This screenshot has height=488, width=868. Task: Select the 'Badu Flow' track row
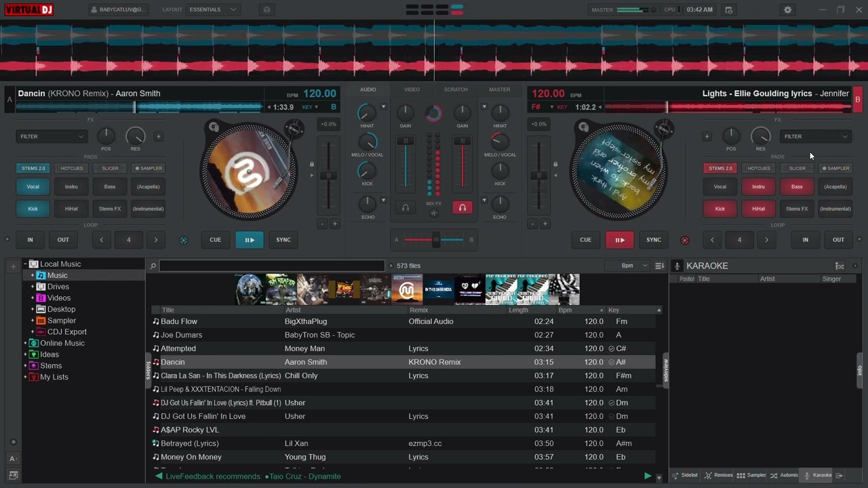(403, 321)
